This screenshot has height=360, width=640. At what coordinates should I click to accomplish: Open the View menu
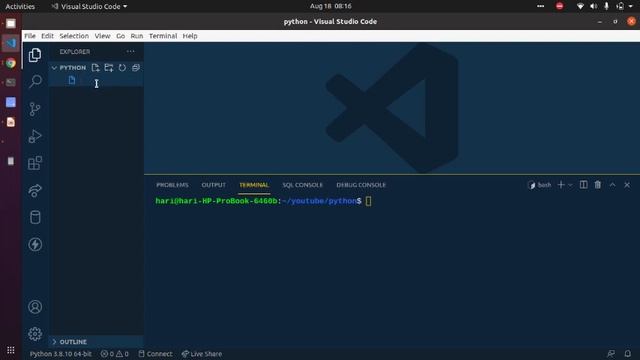coord(102,36)
